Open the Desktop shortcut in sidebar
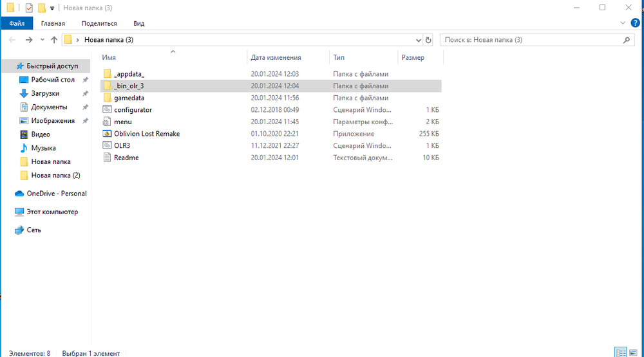The image size is (644, 357). 53,80
